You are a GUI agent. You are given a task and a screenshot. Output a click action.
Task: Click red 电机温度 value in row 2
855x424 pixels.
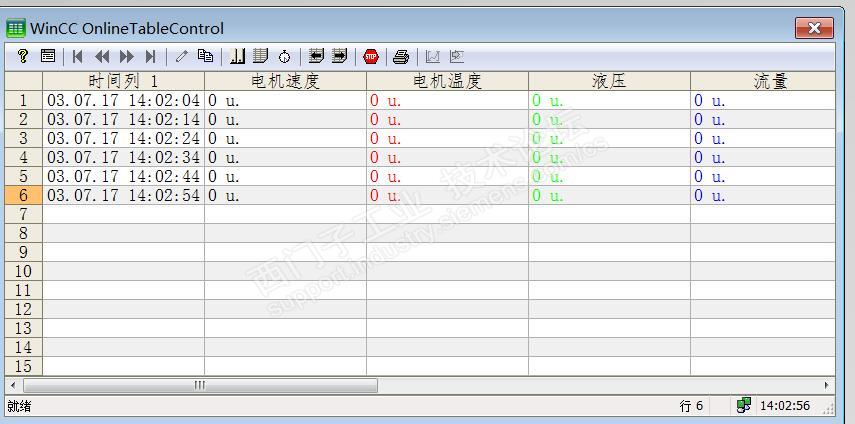point(386,120)
